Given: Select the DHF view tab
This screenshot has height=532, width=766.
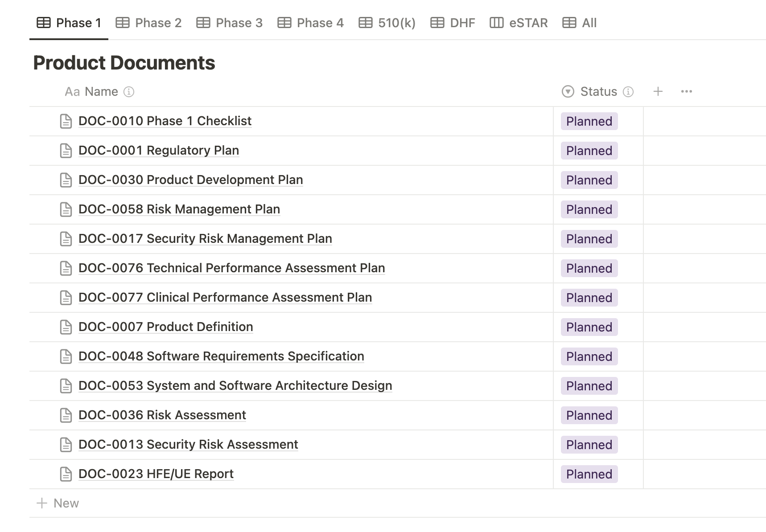Looking at the screenshot, I should pos(453,23).
